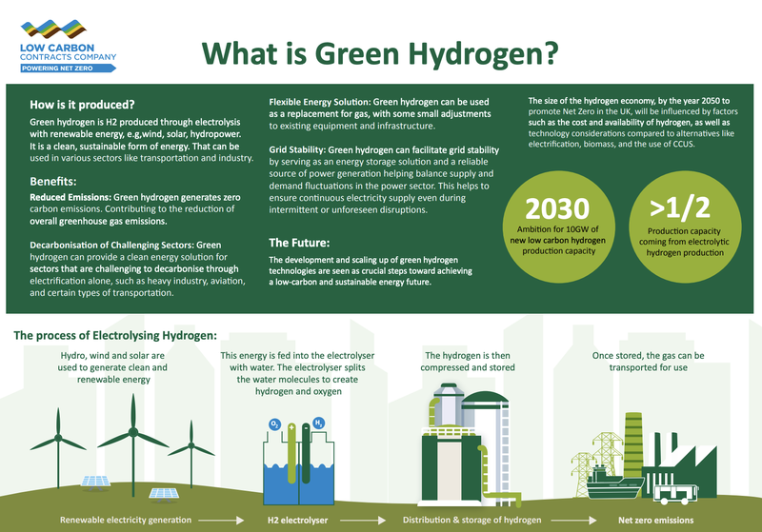762x532 pixels.
Task: Click the 'What is Green Hydrogen?' title
Action: (x=380, y=53)
